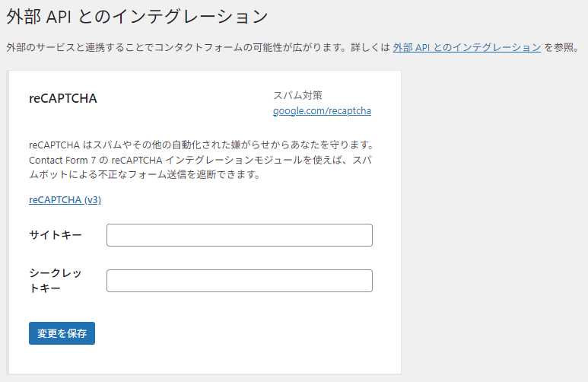The height and width of the screenshot is (382, 588).
Task: Click the Contact Form 7 description line
Action: (200, 160)
